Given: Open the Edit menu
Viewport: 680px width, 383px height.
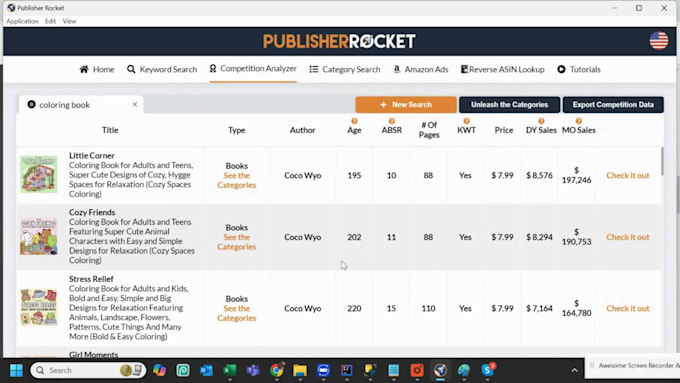Looking at the screenshot, I should (x=50, y=21).
